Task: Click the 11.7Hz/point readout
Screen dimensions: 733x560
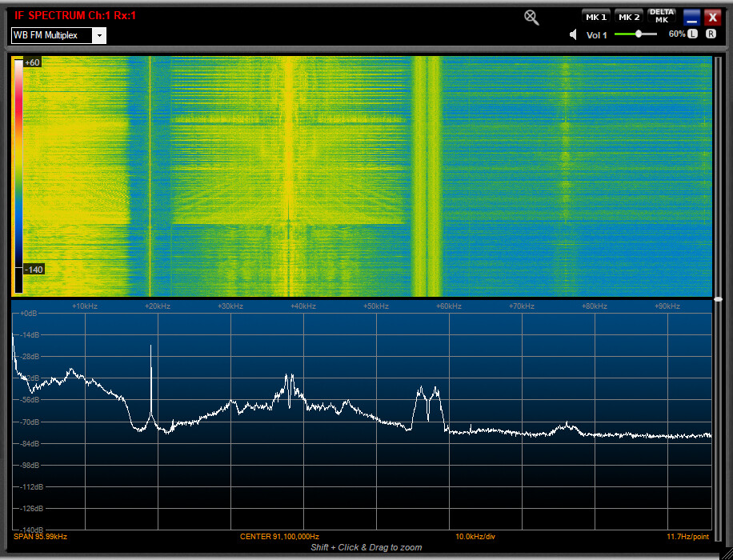Action: click(687, 536)
